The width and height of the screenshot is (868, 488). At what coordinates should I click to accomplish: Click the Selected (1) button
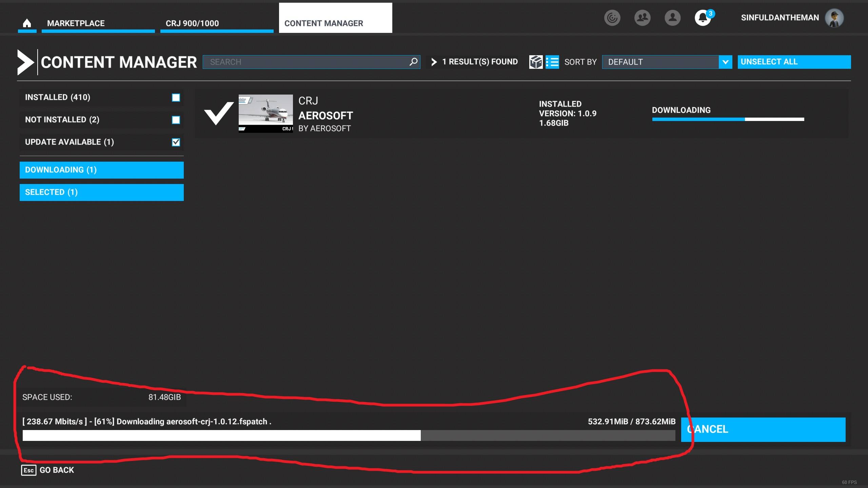pos(102,192)
